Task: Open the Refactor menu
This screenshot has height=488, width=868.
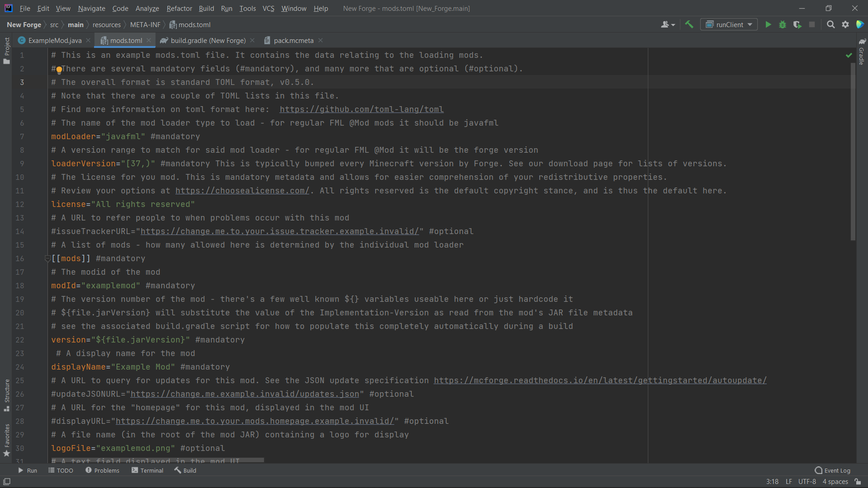Action: (179, 9)
